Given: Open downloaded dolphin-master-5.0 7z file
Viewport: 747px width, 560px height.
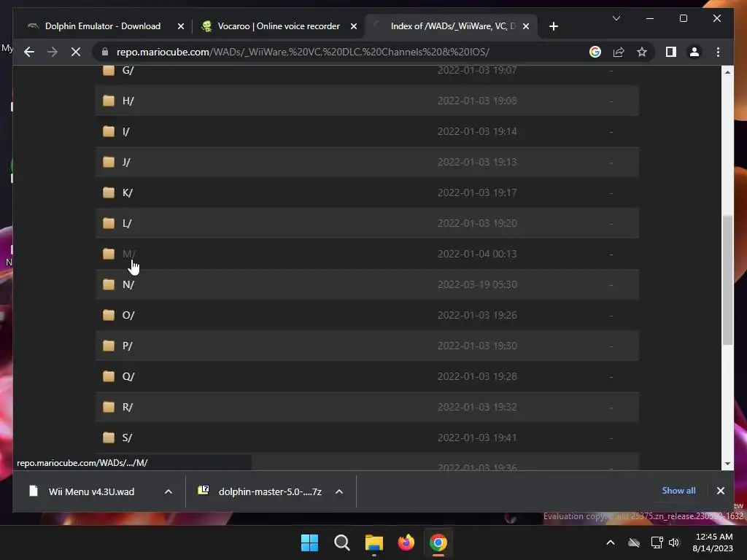Looking at the screenshot, I should 262,491.
